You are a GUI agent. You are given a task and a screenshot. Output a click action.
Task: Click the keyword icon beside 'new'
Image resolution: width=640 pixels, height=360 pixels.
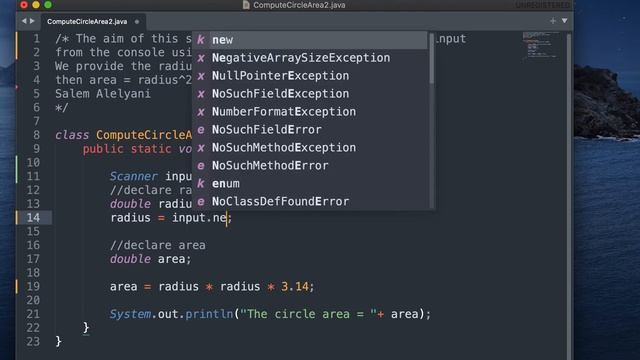[201, 40]
